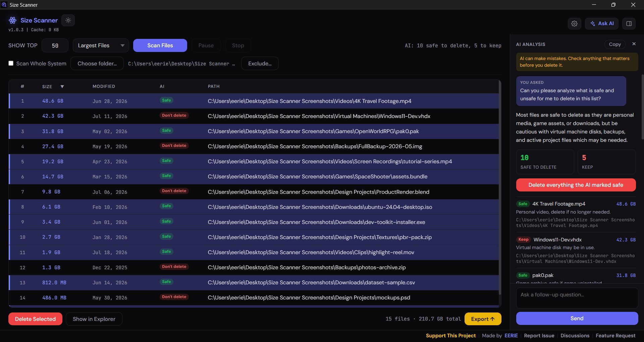Open the Feature Request link
The width and height of the screenshot is (644, 342).
615,336
